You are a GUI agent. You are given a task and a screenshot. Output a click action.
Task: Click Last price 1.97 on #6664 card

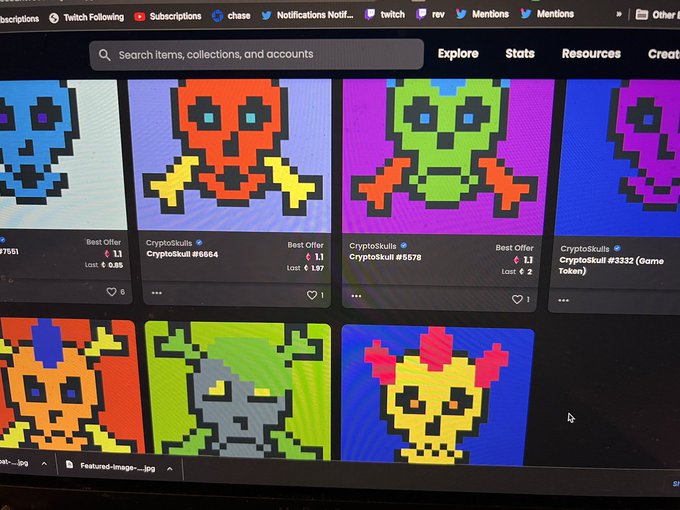tap(305, 268)
